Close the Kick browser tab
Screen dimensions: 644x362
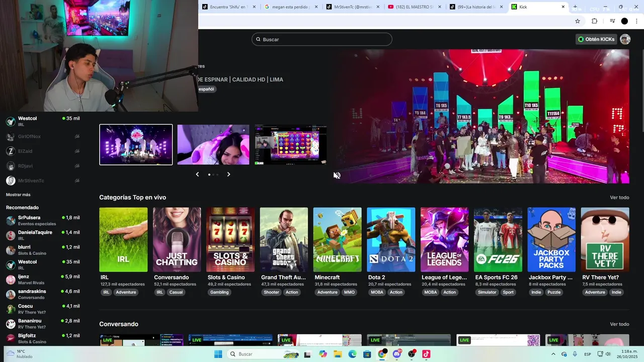(563, 7)
